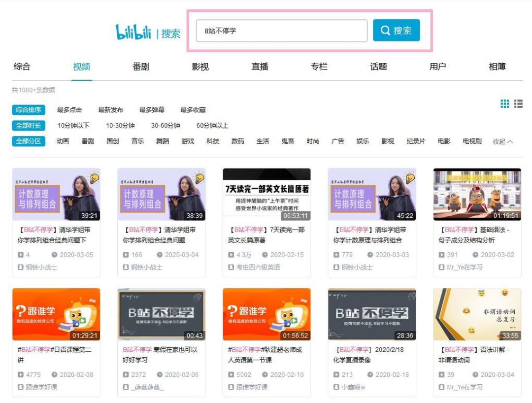The image size is (532, 403).
Task: Open the 直播 tab
Action: [260, 67]
